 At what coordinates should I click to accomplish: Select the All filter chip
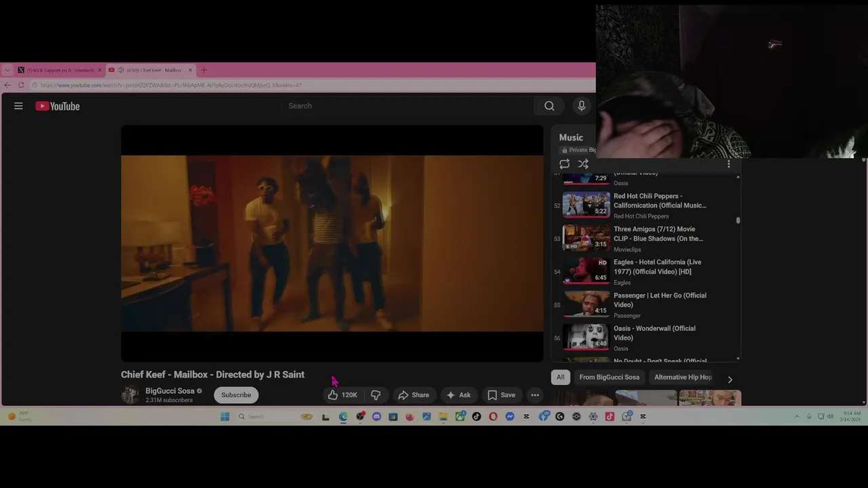point(560,377)
